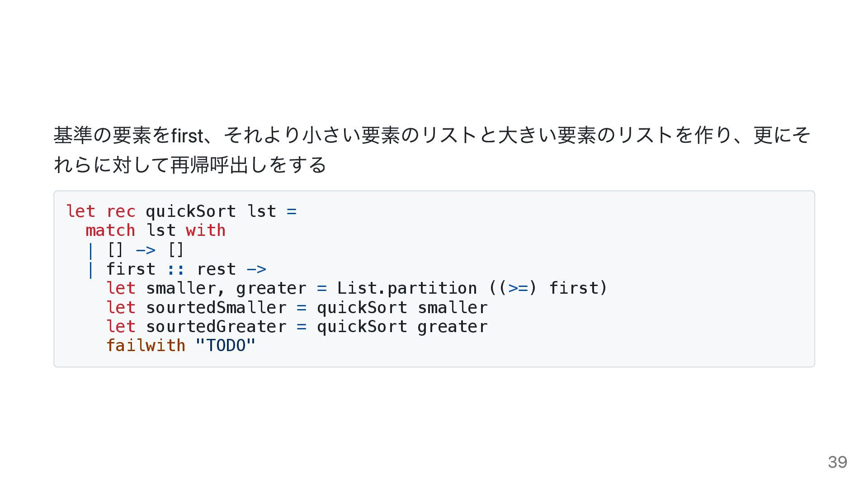Click 'quickSort greater' recursive call

tap(402, 327)
